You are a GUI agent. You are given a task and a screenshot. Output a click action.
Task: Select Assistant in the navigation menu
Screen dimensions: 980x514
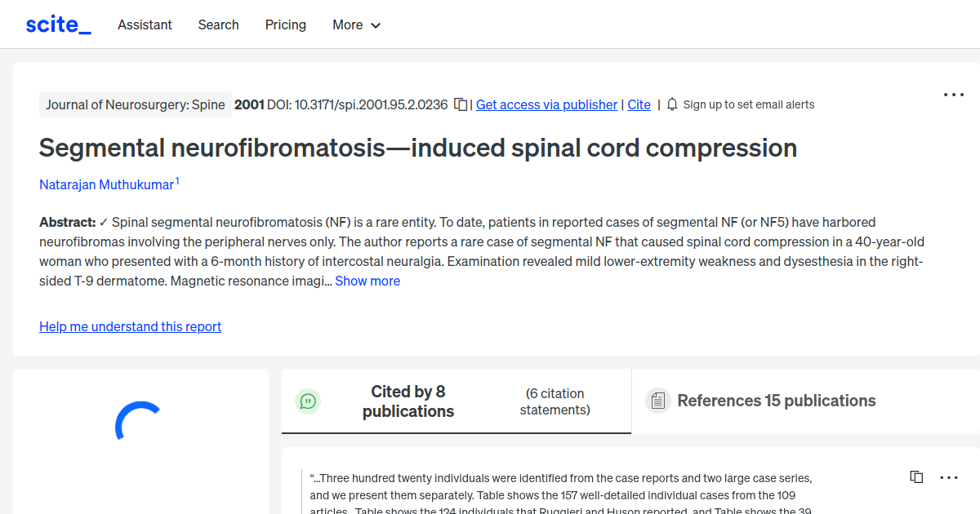tap(145, 24)
